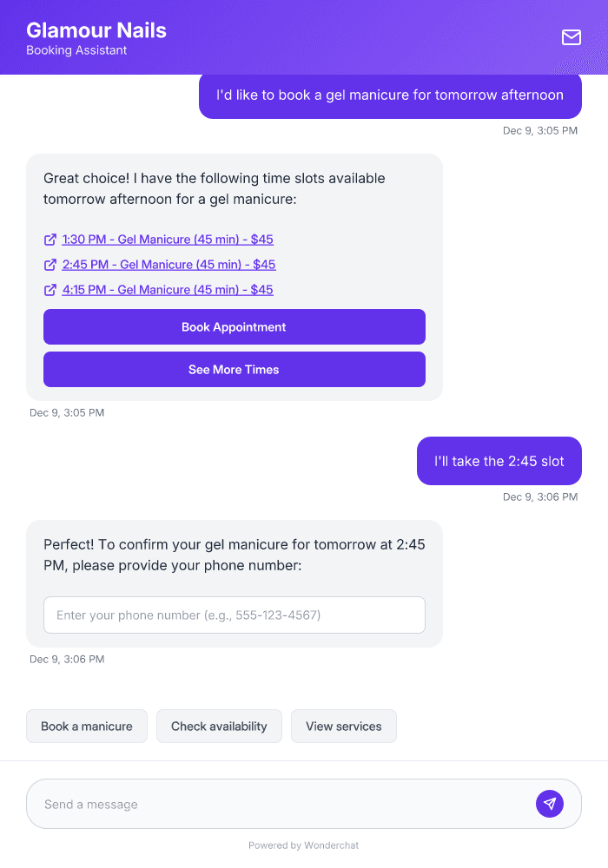The image size is (608, 868).
Task: Click the phone number input field
Action: (235, 615)
